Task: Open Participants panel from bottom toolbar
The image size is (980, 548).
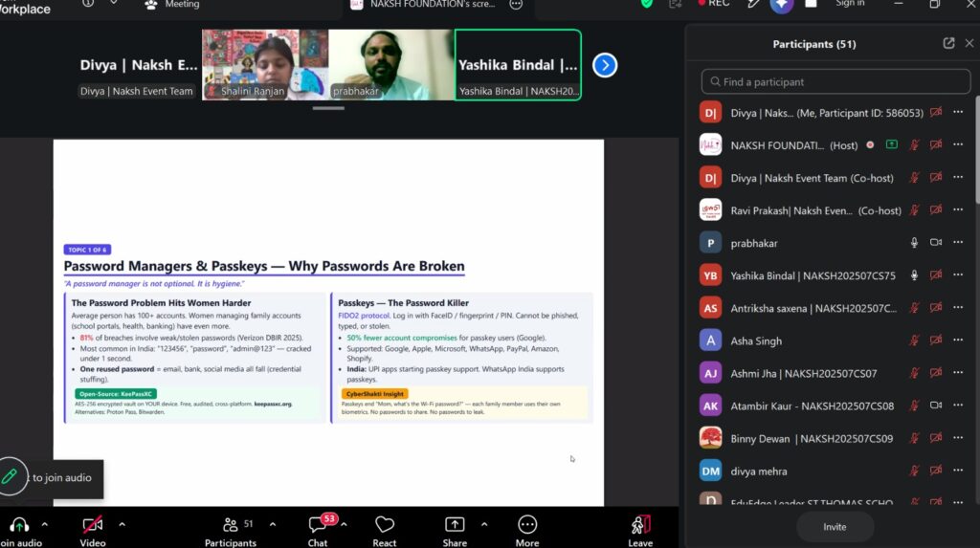Action: click(x=231, y=532)
